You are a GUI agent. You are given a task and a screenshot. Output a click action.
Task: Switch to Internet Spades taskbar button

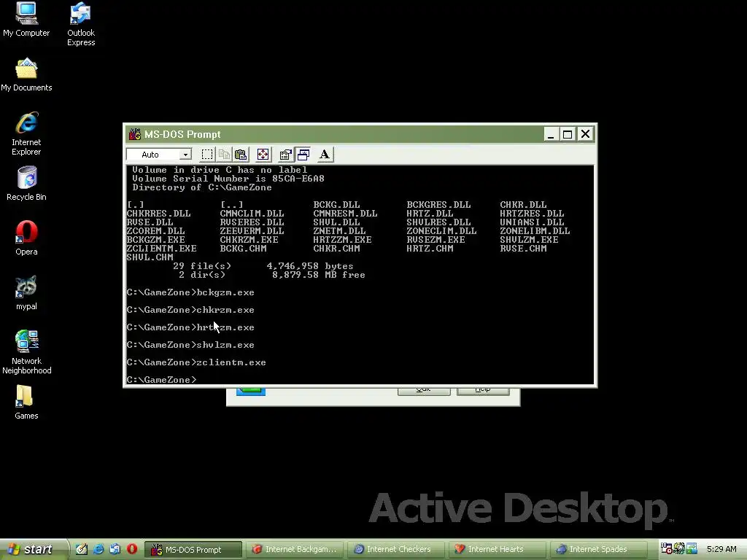point(600,550)
